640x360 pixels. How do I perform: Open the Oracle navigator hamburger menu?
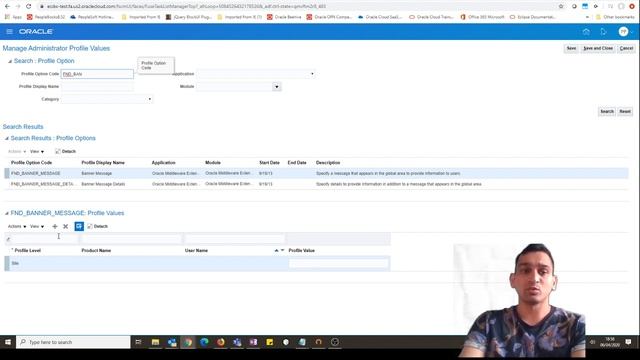point(9,31)
